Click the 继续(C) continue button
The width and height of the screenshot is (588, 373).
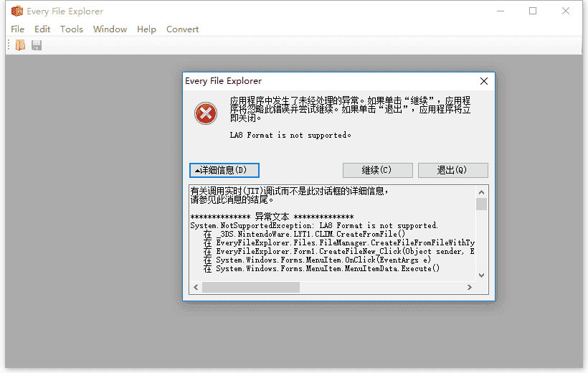[x=378, y=171]
